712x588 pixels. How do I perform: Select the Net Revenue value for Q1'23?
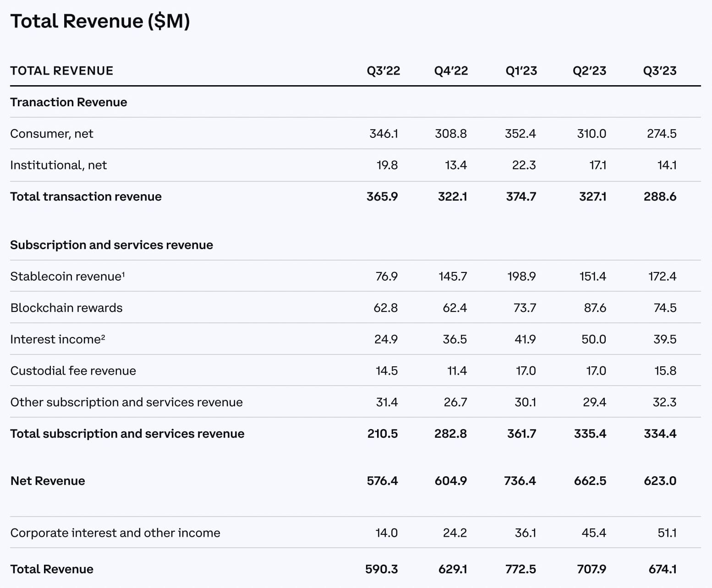tap(521, 481)
